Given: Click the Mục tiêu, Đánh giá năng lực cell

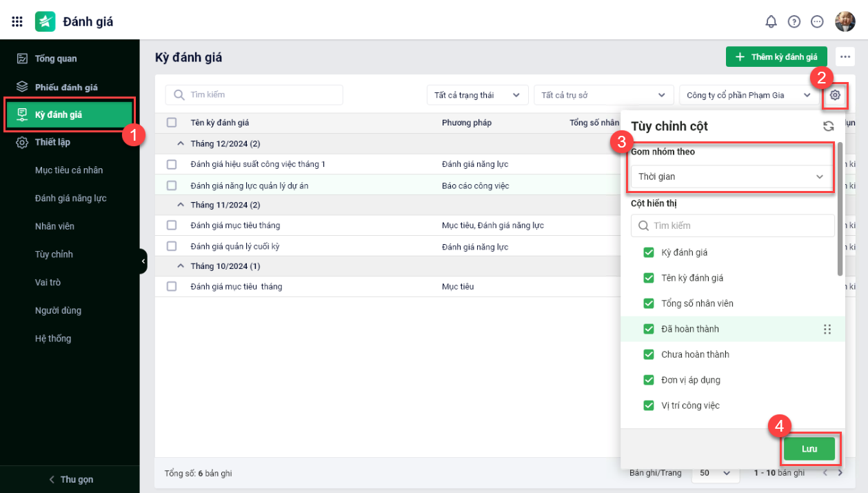Looking at the screenshot, I should point(493,225).
